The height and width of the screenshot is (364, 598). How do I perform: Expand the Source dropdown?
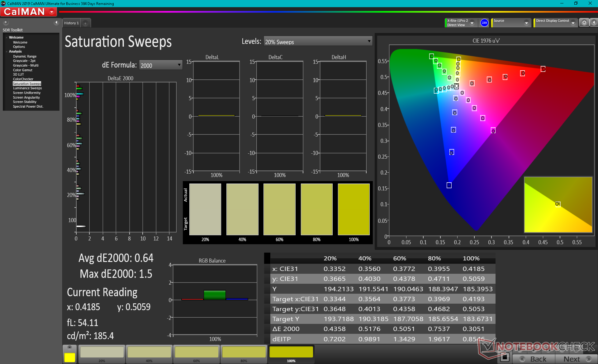pyautogui.click(x=526, y=23)
